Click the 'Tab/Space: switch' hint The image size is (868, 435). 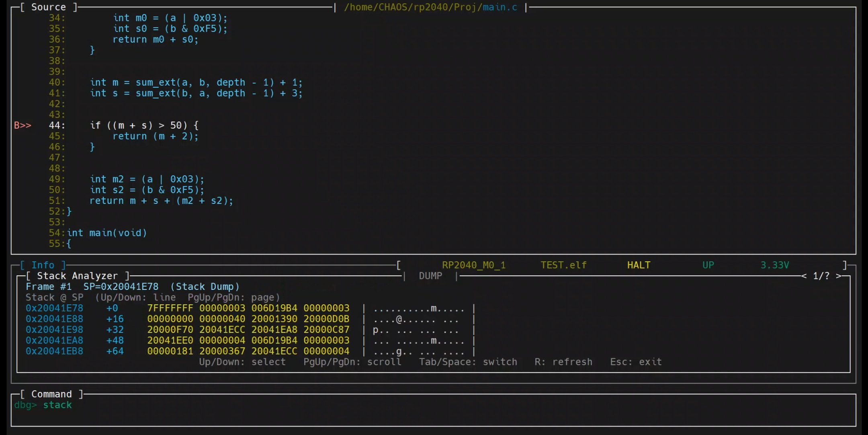tap(468, 362)
